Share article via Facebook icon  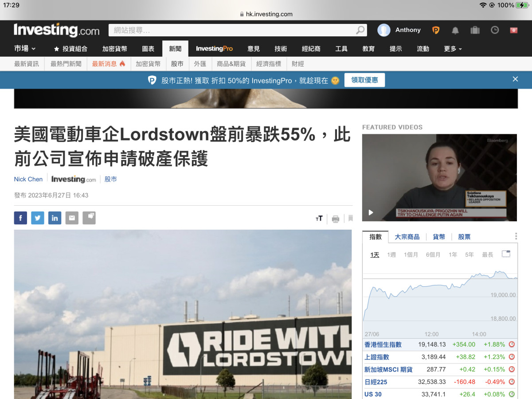tap(20, 218)
